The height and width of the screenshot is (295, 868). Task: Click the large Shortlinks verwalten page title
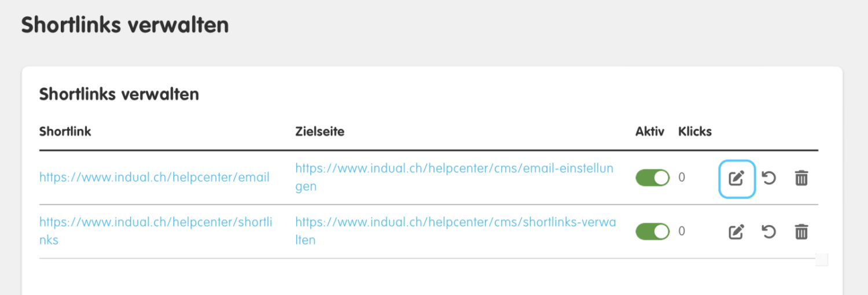[125, 25]
